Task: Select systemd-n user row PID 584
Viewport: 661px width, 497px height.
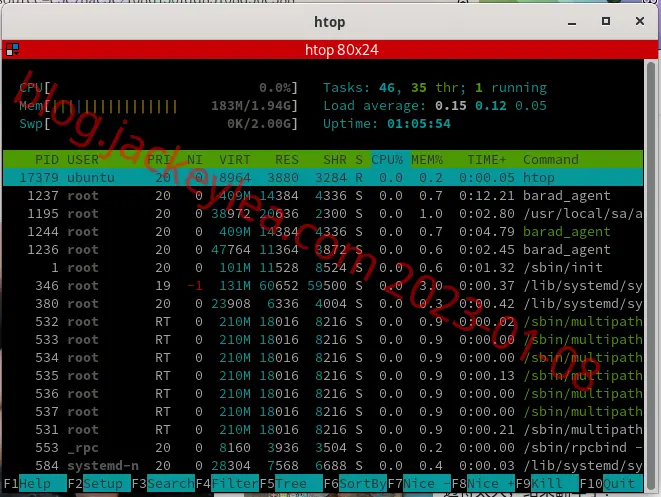Action: [x=323, y=466]
